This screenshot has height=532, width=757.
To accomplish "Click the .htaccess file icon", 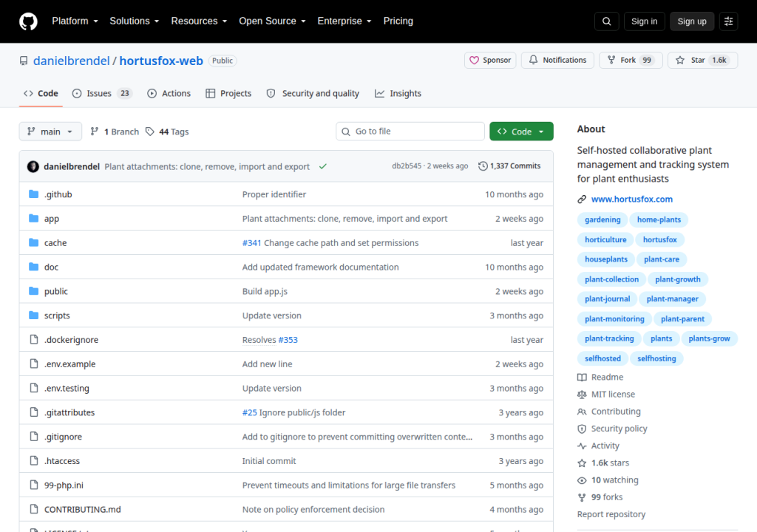I will click(34, 460).
